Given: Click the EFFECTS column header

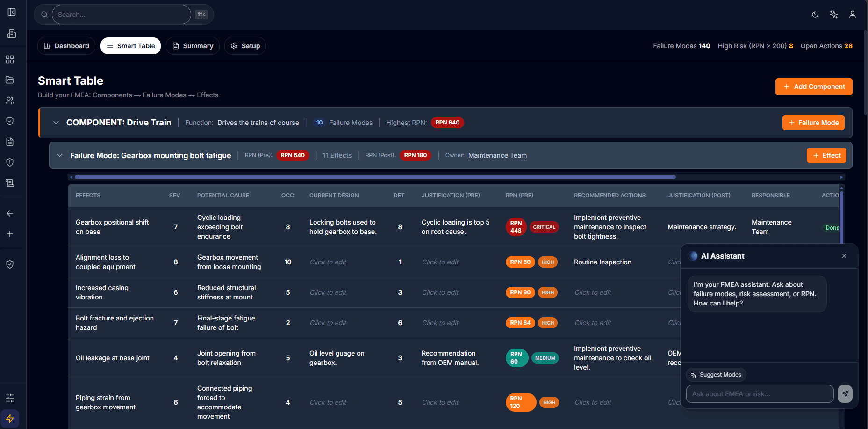Looking at the screenshot, I should tap(88, 196).
